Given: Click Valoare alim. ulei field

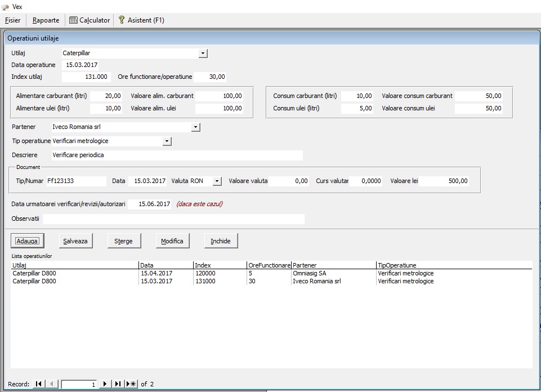Looking at the screenshot, I should point(219,108).
